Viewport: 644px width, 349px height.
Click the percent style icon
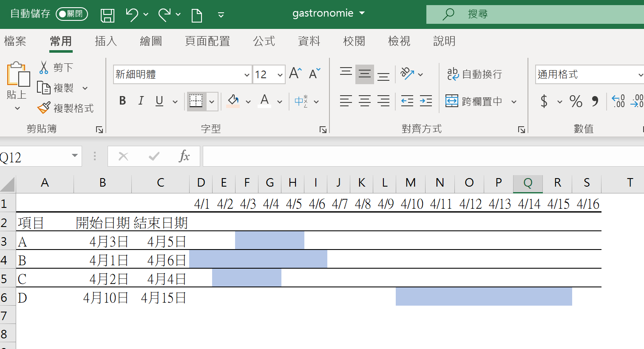(576, 101)
